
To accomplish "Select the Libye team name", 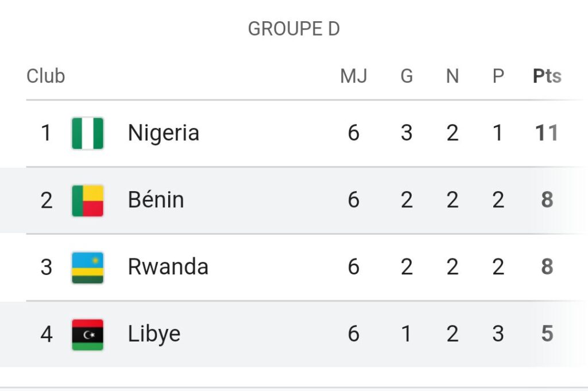I will 154,334.
